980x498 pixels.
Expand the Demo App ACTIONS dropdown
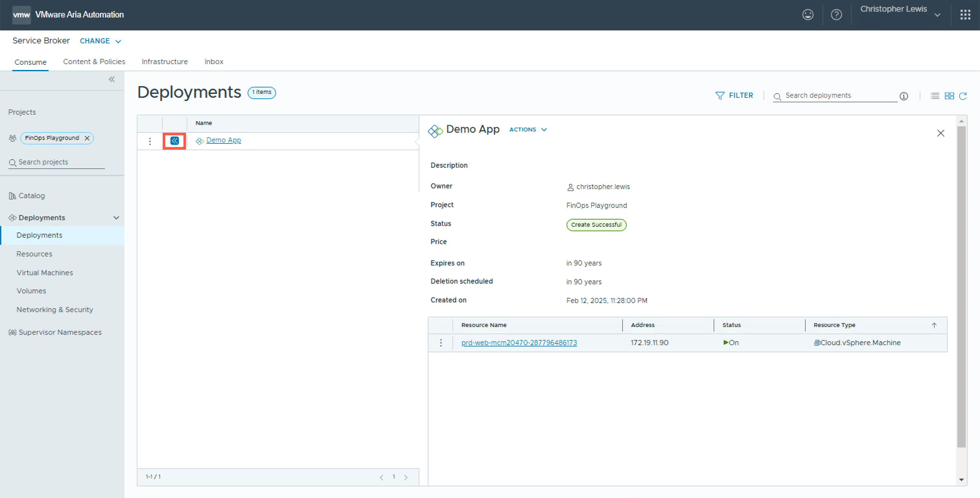(x=528, y=130)
